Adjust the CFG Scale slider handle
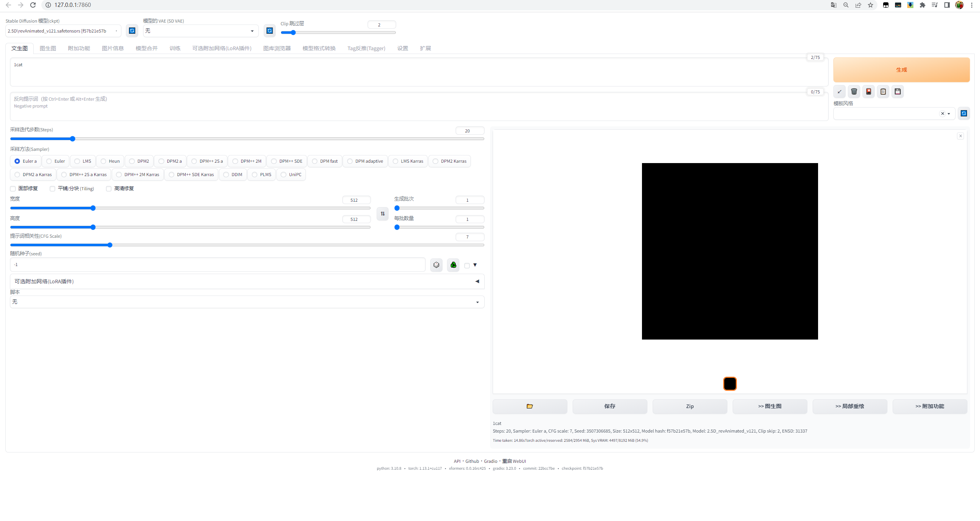The width and height of the screenshot is (980, 521). [110, 245]
